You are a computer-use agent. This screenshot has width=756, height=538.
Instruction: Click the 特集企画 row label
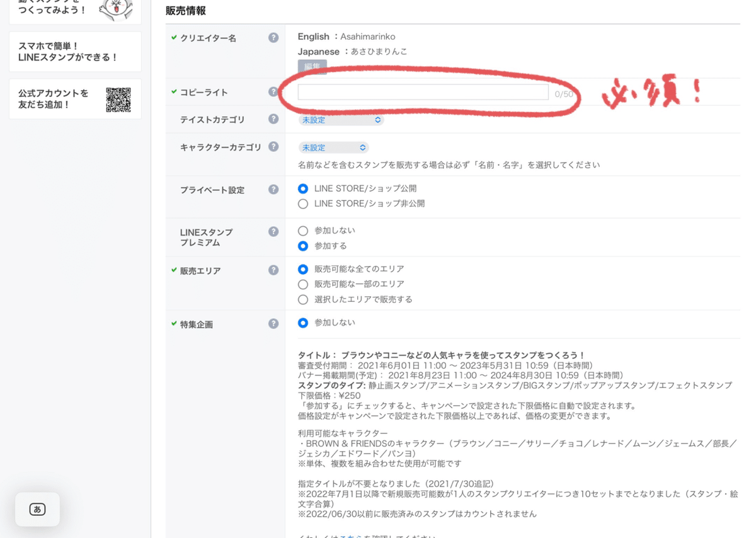(x=197, y=324)
